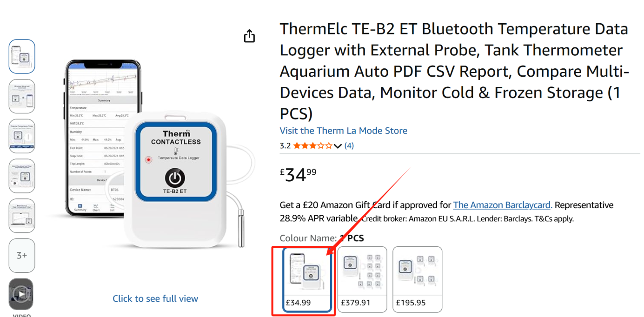Expand the star rating breakdown chevron
The height and width of the screenshot is (317, 644).
tap(338, 146)
